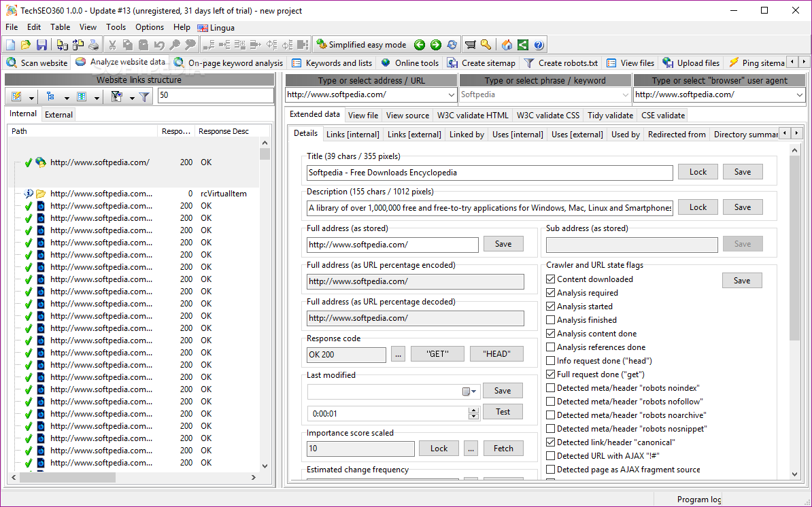Click the details panel vertical scrollbar
Image resolution: width=812 pixels, height=507 pixels.
(x=794, y=248)
